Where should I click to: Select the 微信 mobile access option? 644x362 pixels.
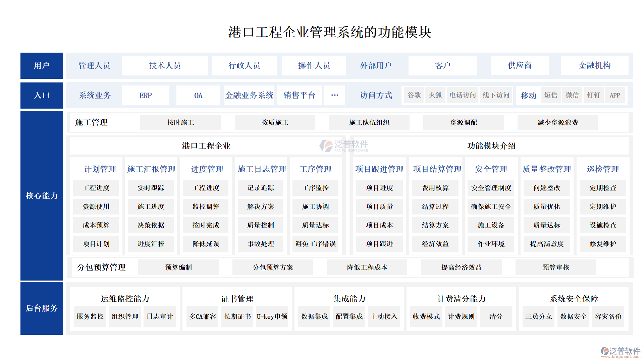pos(572,95)
